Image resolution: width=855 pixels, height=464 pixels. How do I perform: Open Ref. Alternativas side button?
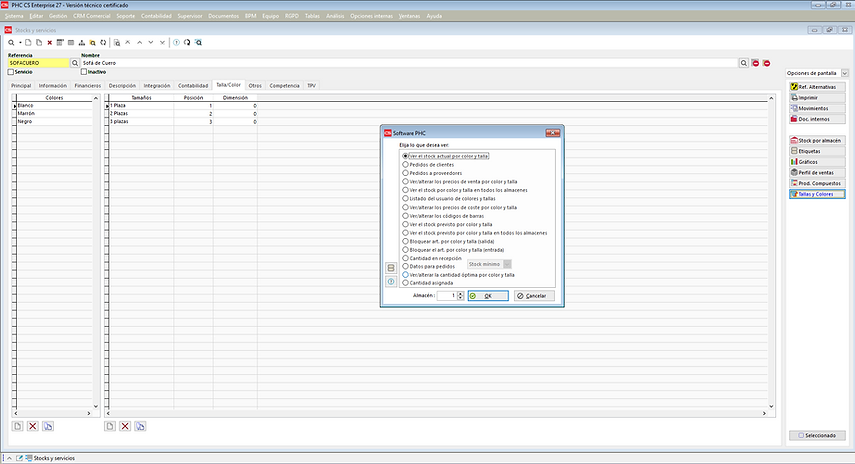coord(817,87)
